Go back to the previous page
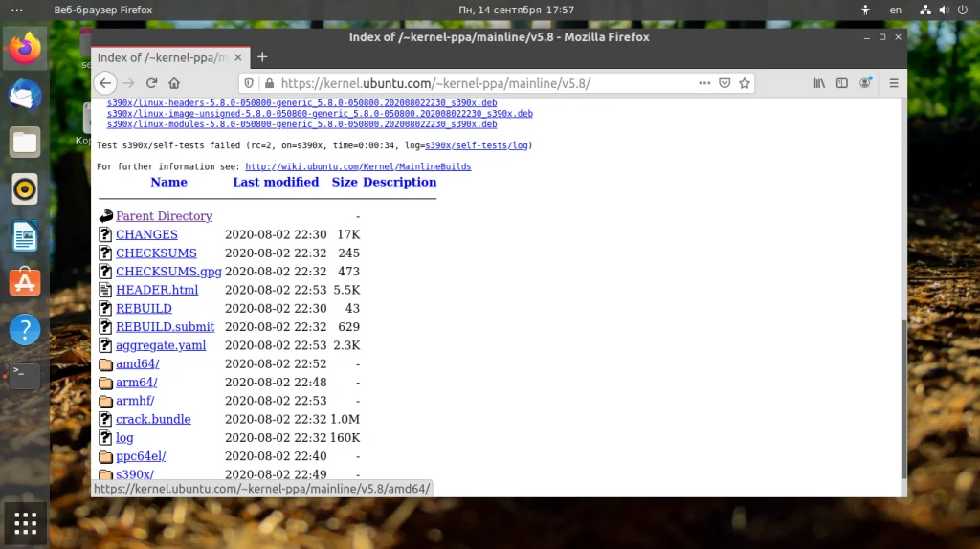 point(105,83)
